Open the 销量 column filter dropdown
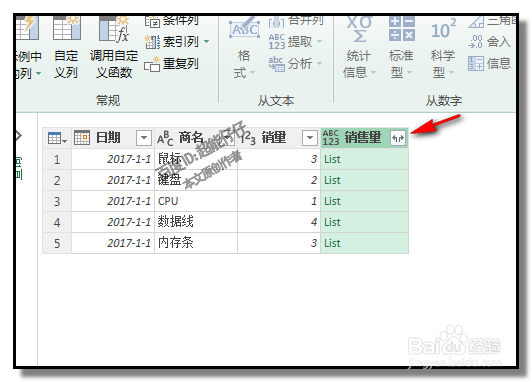Screen dimensions: 532x382 coord(309,138)
